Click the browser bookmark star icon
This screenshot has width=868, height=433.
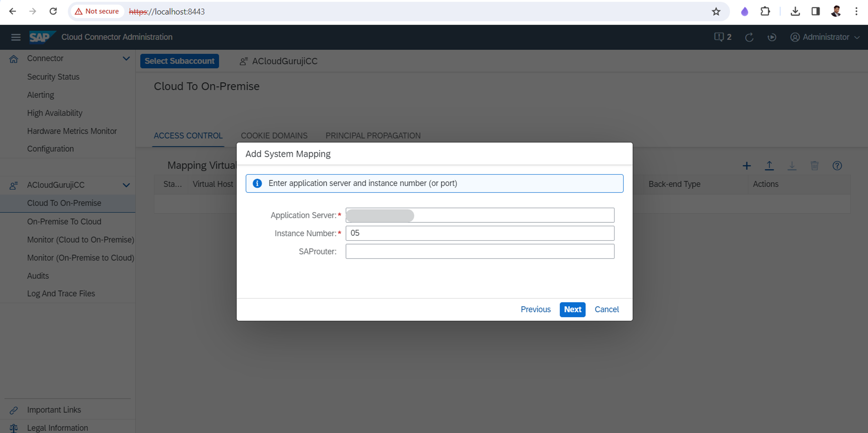[x=716, y=12]
